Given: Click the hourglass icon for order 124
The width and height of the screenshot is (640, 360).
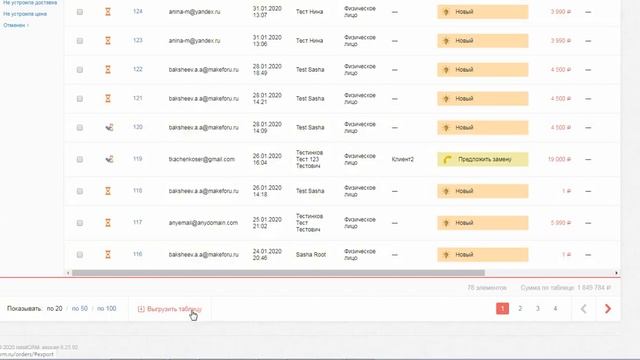Looking at the screenshot, I should [108, 12].
